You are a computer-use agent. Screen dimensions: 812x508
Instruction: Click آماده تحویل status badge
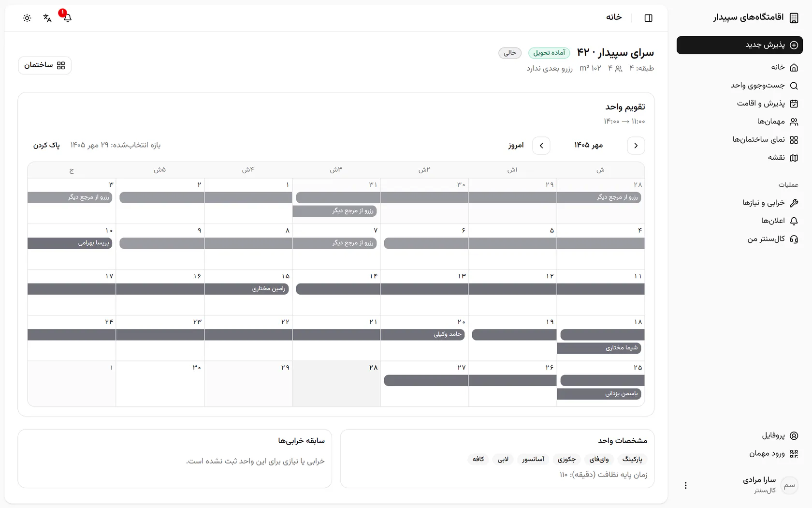click(549, 53)
